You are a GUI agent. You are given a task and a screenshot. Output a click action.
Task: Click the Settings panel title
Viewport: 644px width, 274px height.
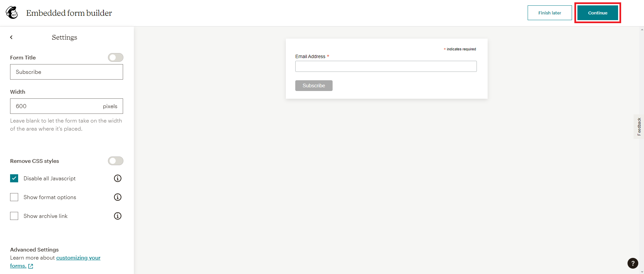(64, 37)
